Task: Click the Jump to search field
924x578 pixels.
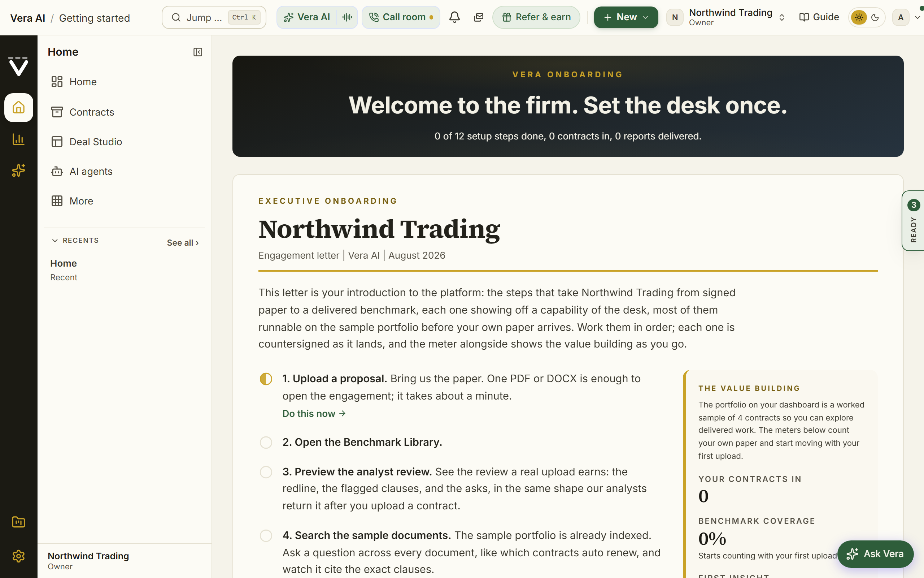Action: click(214, 17)
